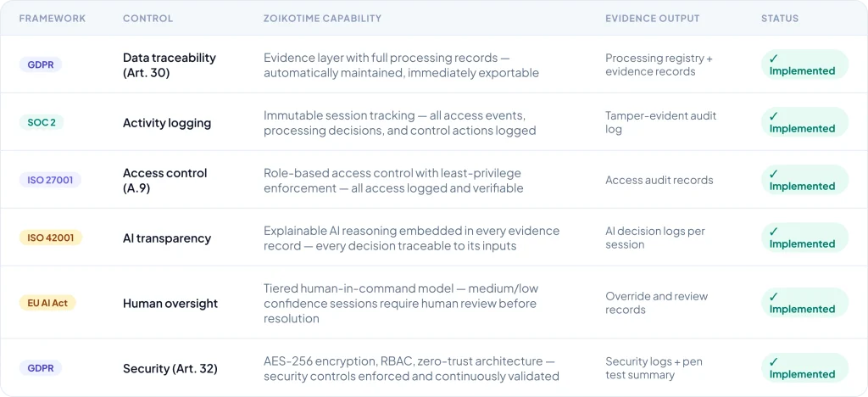Click Implemented status for Data traceability
This screenshot has height=397, width=868.
tap(804, 64)
